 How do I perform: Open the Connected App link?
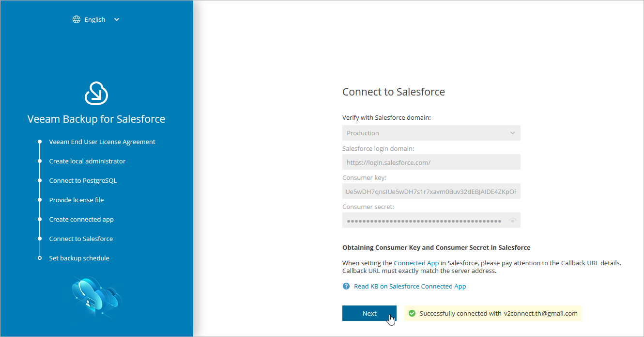point(416,263)
